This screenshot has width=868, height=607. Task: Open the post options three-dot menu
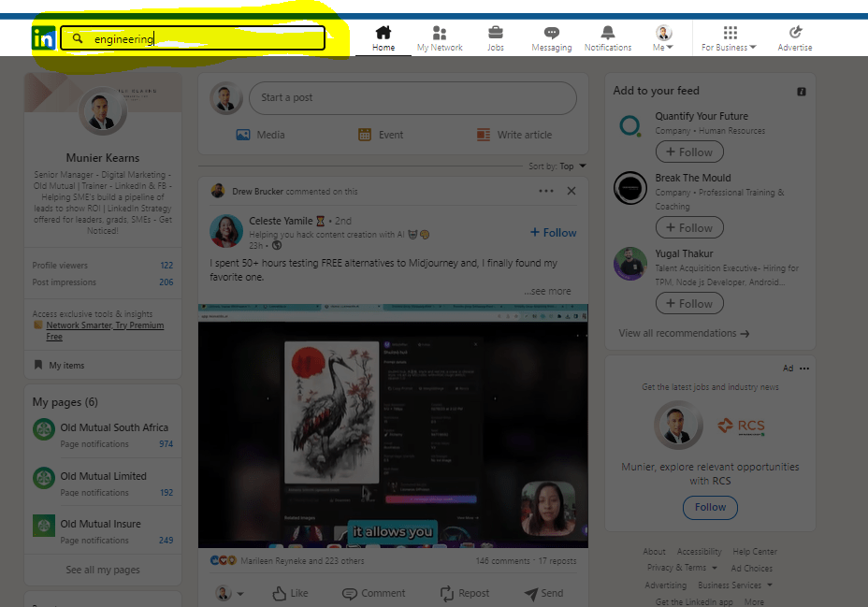click(x=545, y=190)
